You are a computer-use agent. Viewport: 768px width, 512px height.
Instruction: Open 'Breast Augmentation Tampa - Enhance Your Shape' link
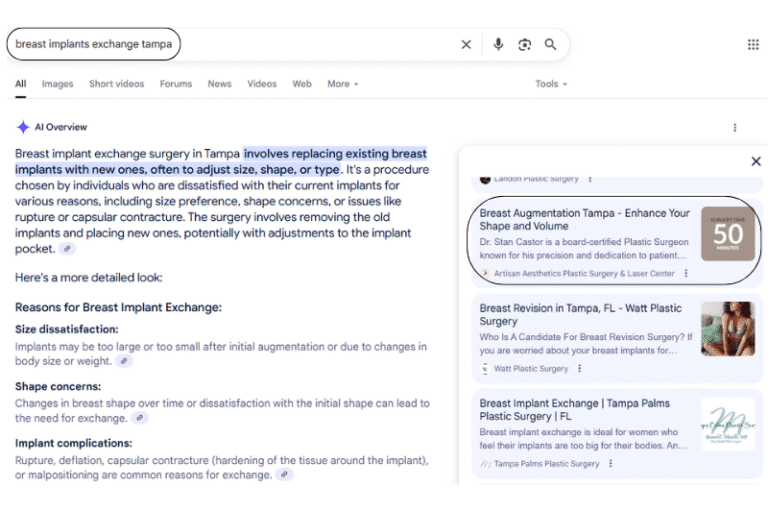584,219
